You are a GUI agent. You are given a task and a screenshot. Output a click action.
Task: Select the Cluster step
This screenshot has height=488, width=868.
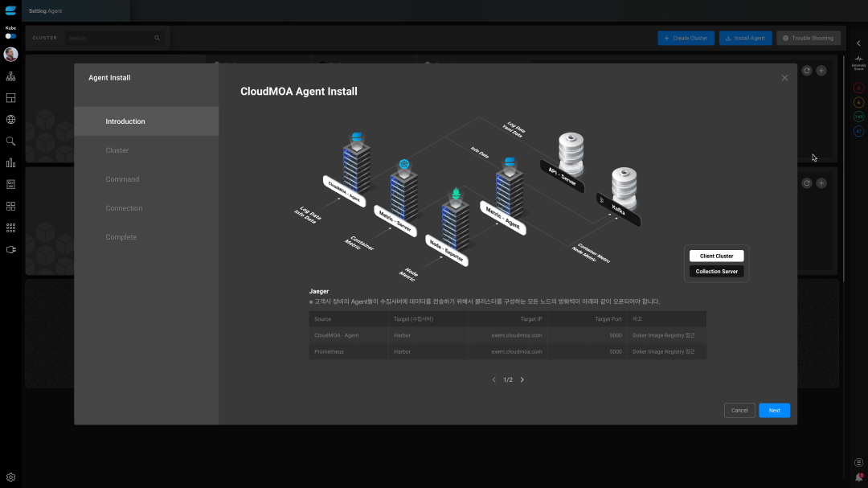click(x=147, y=150)
